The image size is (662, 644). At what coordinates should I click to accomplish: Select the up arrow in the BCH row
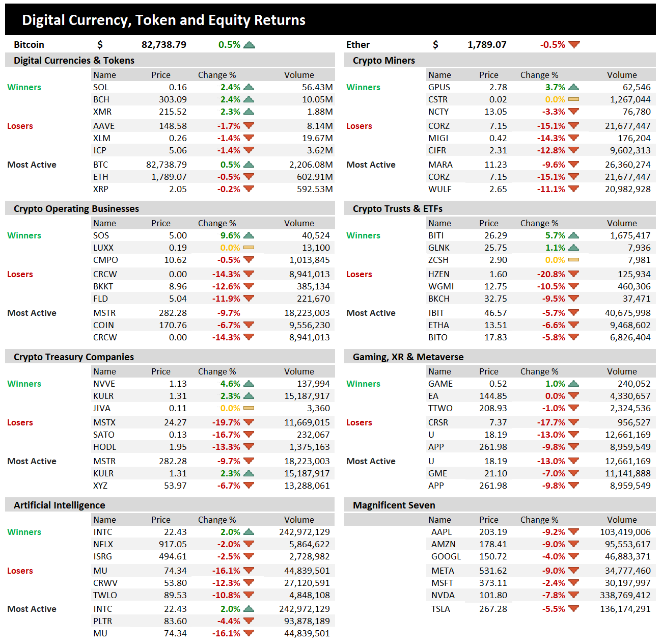pyautogui.click(x=249, y=99)
